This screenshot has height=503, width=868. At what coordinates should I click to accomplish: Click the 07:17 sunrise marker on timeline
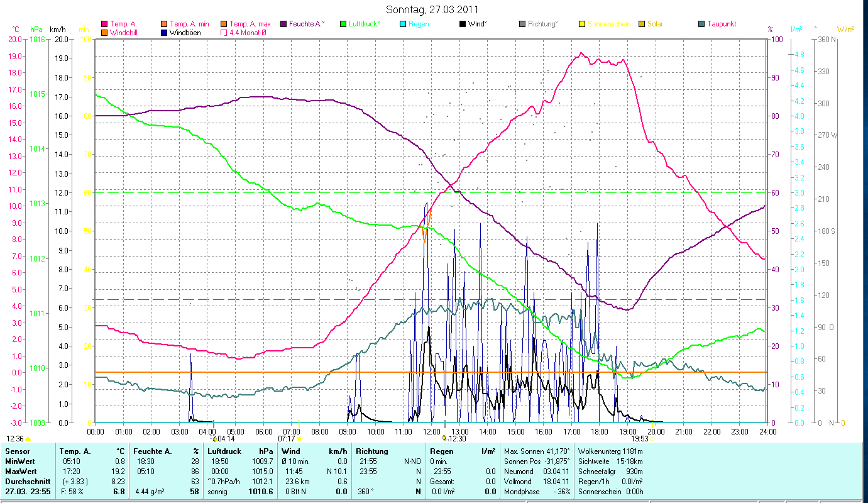pyautogui.click(x=299, y=438)
